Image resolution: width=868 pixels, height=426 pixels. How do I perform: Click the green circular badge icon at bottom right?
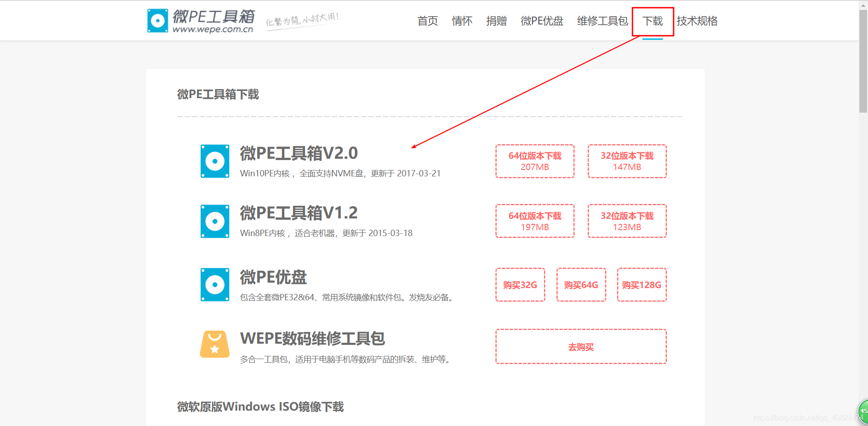tap(863, 411)
